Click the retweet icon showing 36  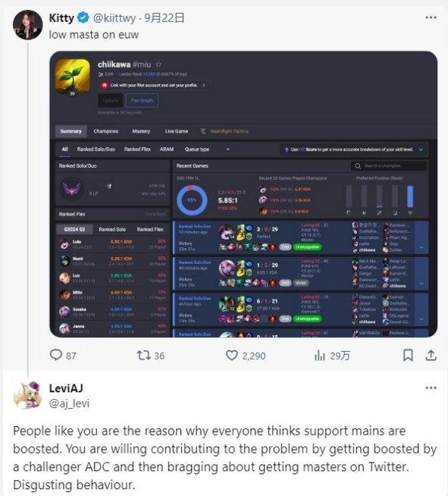pyautogui.click(x=143, y=355)
